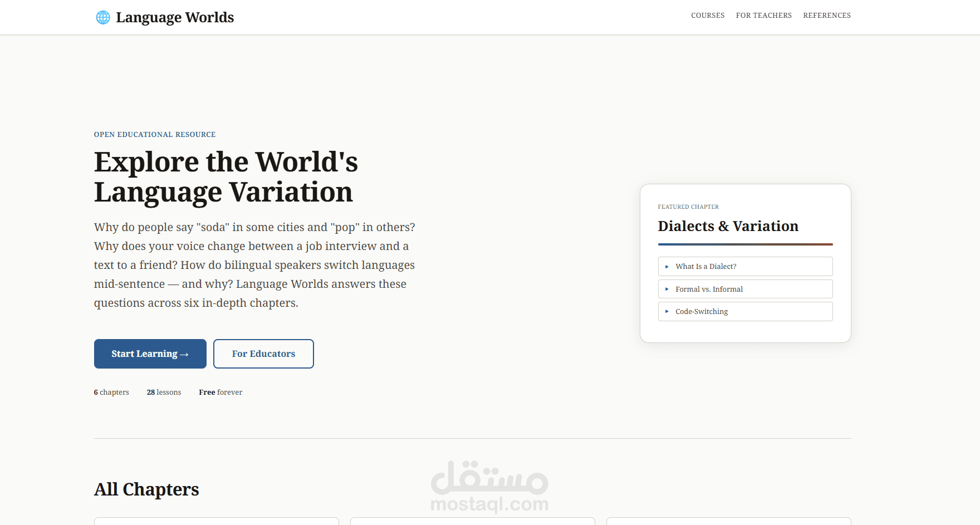
Task: Open the Dialects & Variation featured chapter
Action: click(728, 226)
